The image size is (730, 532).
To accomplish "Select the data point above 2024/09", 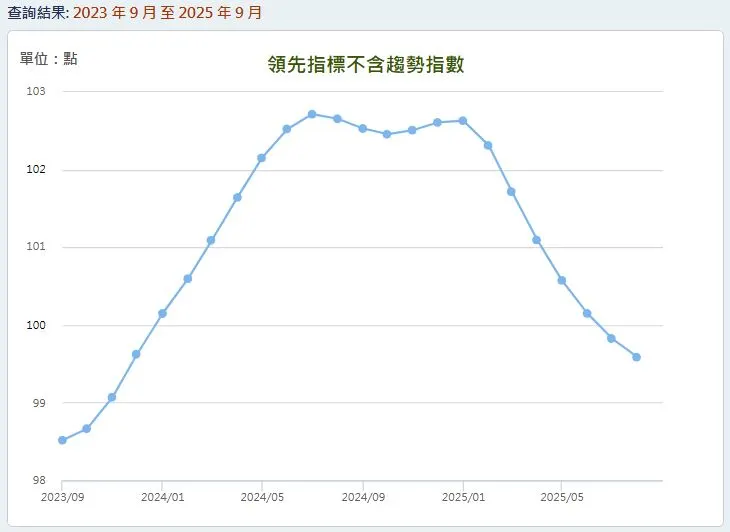I will [363, 128].
